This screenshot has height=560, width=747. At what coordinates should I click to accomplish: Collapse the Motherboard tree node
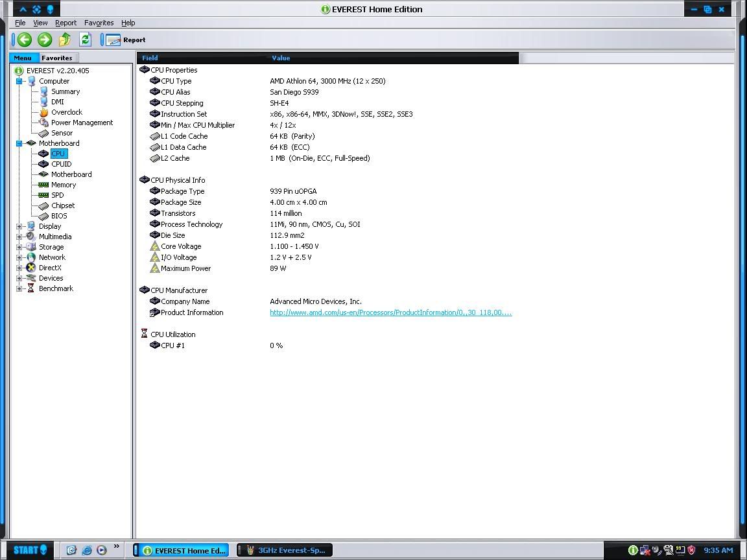click(19, 143)
